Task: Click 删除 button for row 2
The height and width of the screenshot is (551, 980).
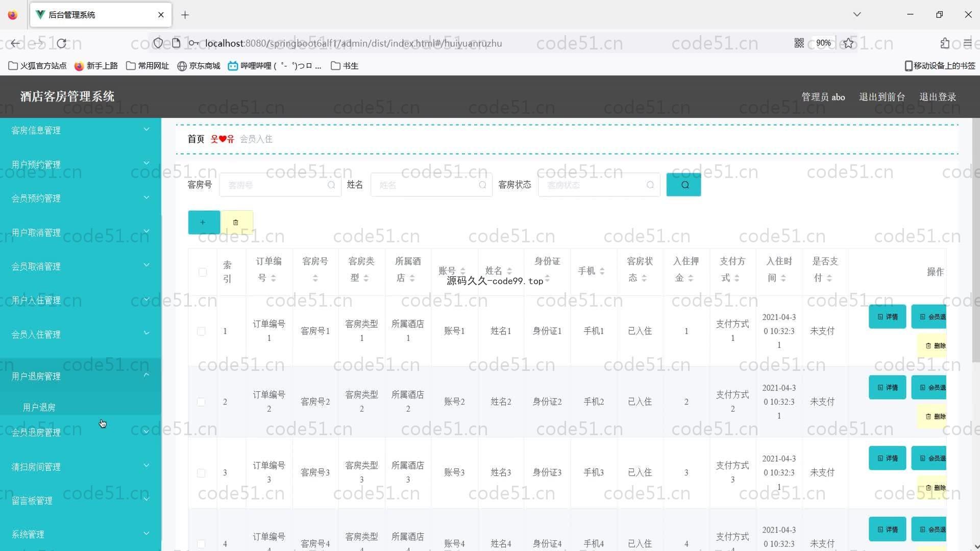Action: coord(932,416)
